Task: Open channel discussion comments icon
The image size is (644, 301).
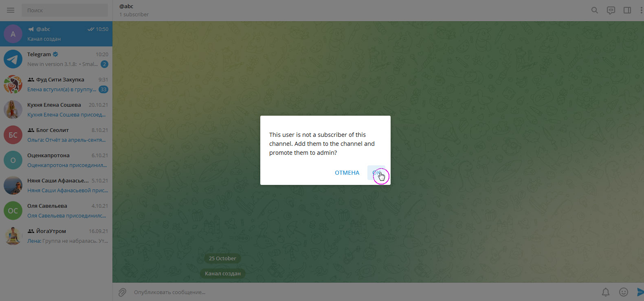Action: (x=611, y=10)
